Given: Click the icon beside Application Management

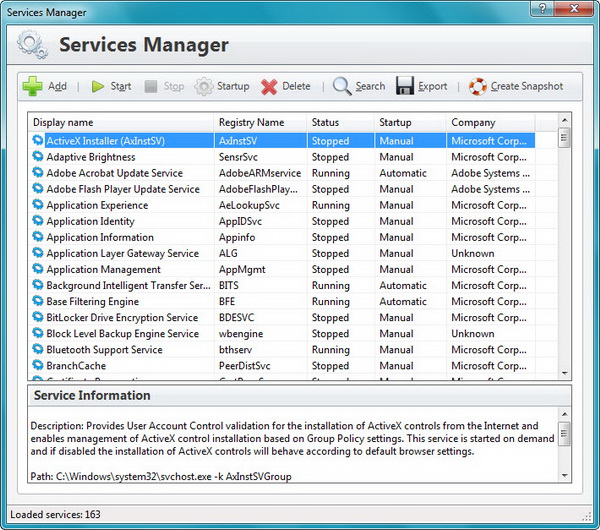Looking at the screenshot, I should click(x=38, y=269).
